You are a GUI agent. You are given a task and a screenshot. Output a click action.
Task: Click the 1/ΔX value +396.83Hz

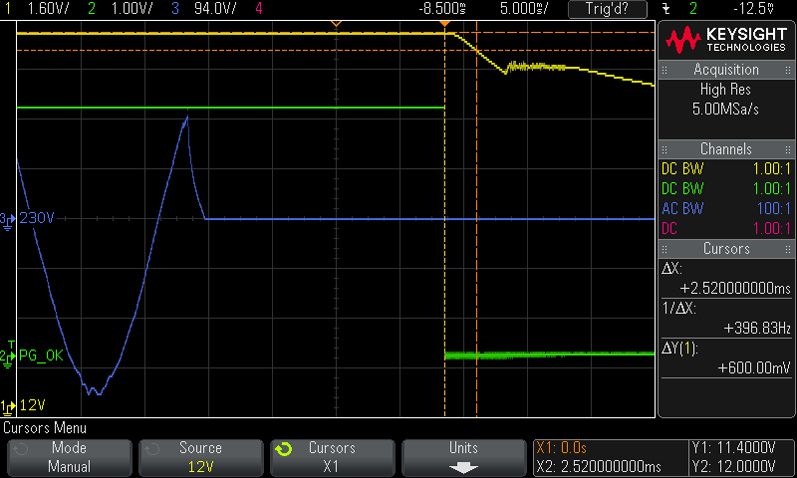coord(757,328)
